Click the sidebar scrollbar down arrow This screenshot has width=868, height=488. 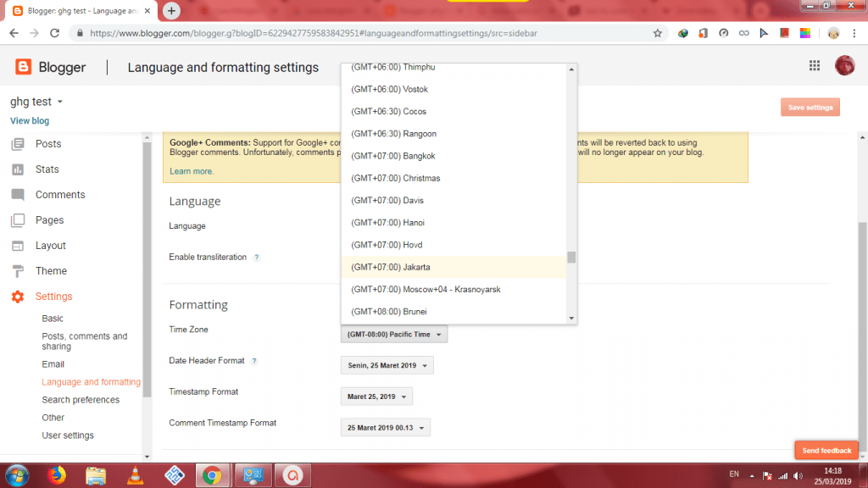click(x=147, y=457)
